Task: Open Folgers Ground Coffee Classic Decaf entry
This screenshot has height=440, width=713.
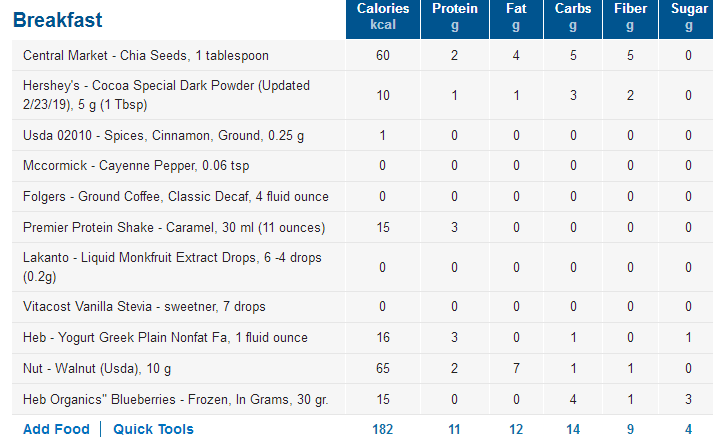Action: point(176,196)
